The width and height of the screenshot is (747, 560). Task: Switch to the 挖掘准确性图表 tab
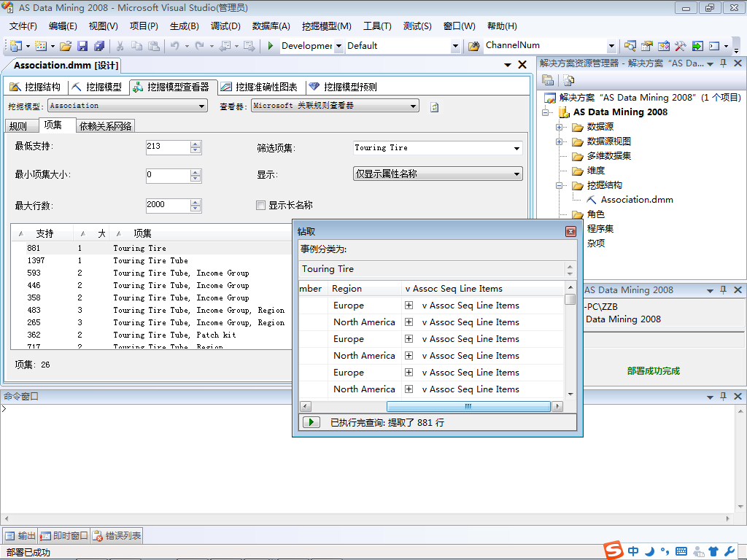click(259, 87)
